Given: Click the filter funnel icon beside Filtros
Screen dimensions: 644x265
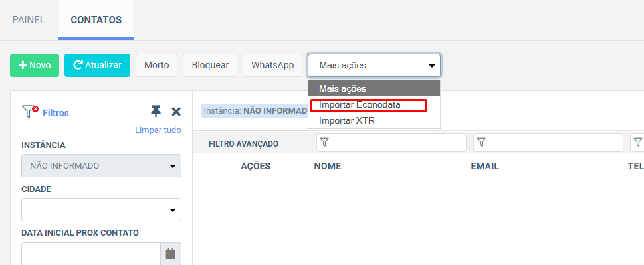Looking at the screenshot, I should pyautogui.click(x=30, y=112).
